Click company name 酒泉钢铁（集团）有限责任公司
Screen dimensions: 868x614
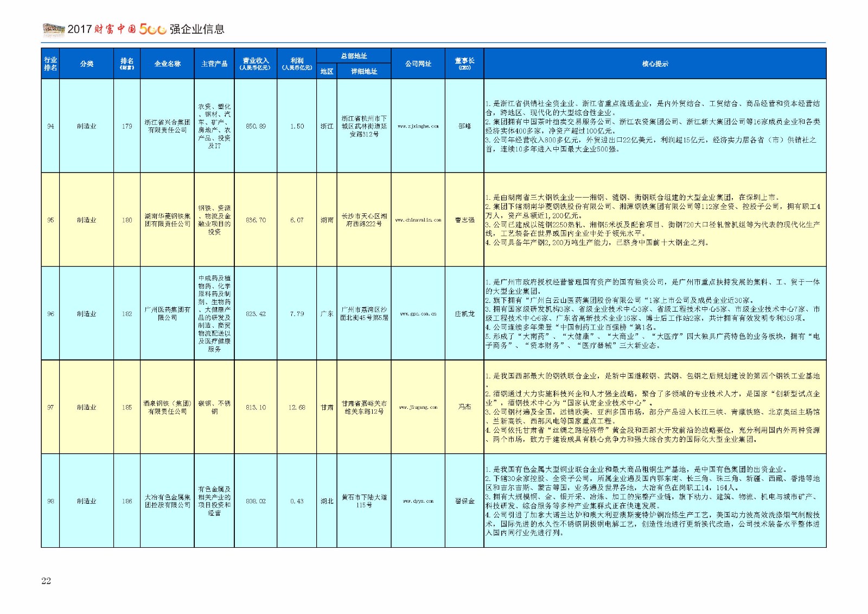click(x=167, y=407)
